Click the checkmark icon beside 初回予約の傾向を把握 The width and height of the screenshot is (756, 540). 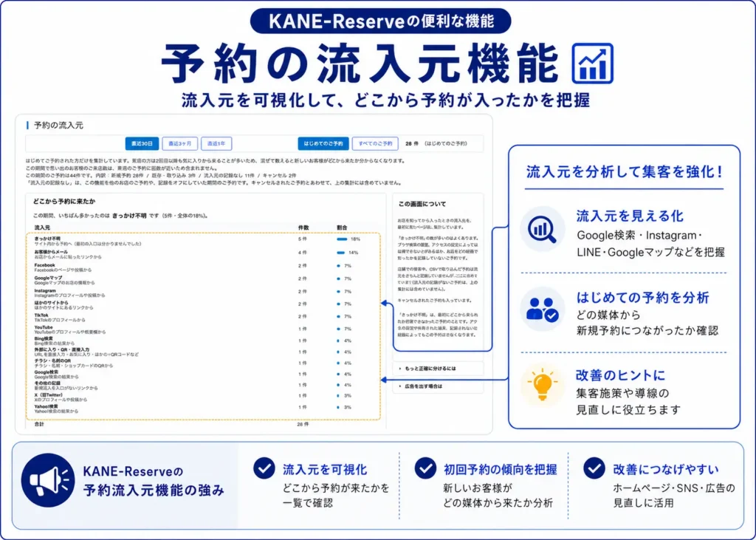click(425, 468)
